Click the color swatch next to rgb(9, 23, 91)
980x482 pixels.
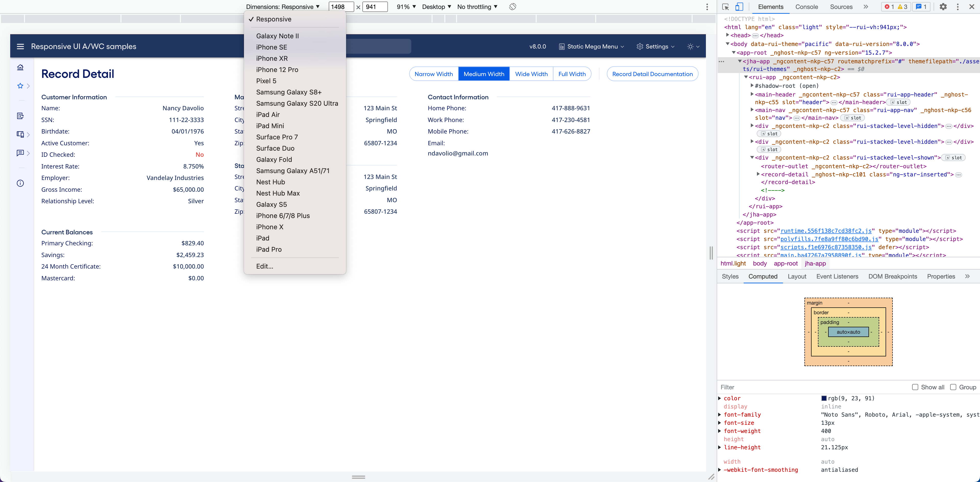[824, 398]
